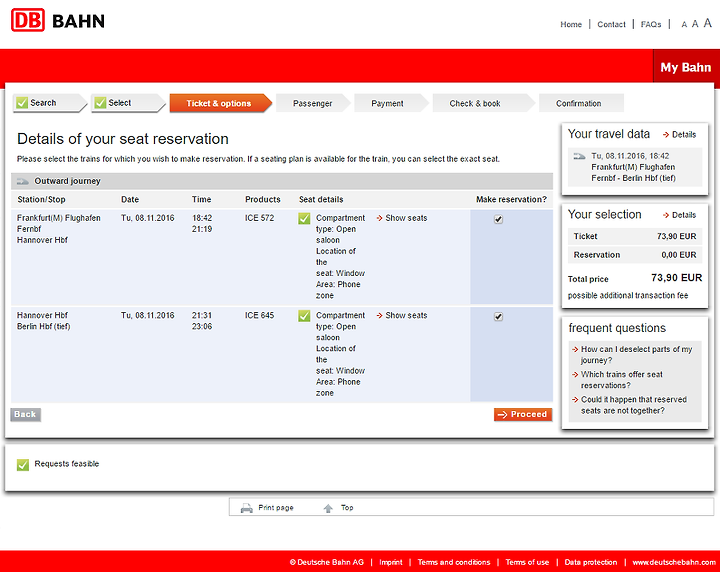This screenshot has width=720, height=572.
Task: Open the My Bahn tab
Action: [x=686, y=67]
